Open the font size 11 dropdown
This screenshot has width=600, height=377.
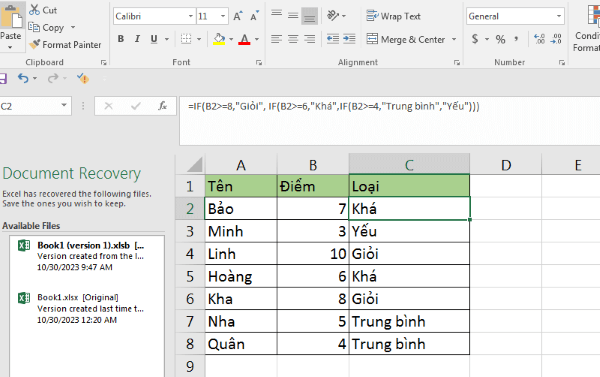[x=223, y=16]
